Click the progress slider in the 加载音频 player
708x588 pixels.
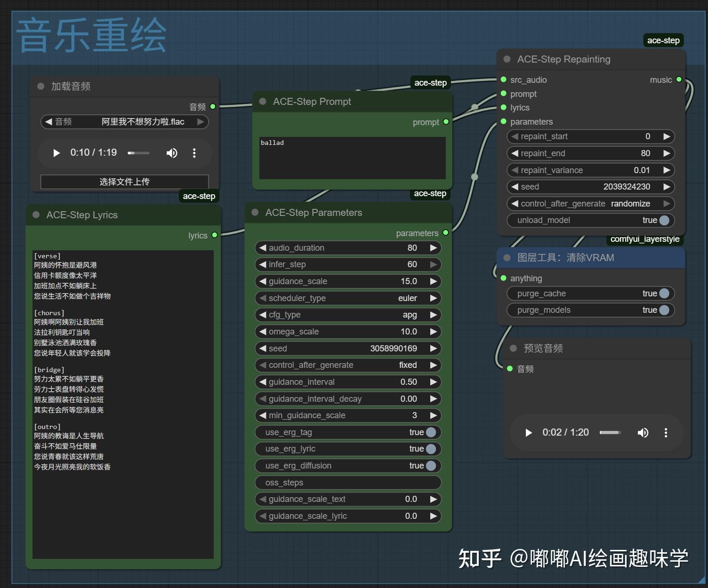click(x=138, y=153)
